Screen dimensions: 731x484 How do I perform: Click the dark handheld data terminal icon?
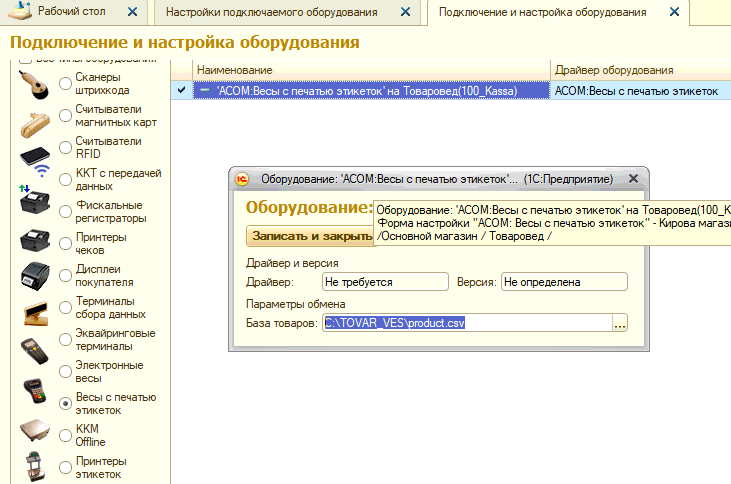34,351
